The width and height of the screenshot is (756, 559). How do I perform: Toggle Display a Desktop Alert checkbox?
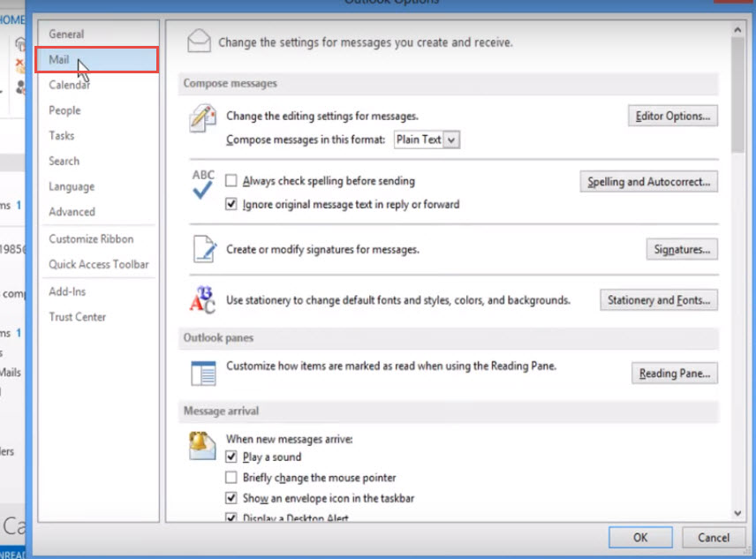231,518
